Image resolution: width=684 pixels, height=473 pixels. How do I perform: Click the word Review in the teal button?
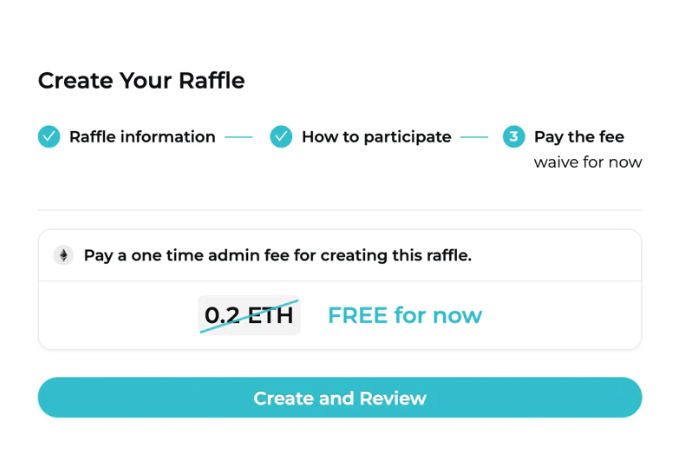tap(393, 398)
